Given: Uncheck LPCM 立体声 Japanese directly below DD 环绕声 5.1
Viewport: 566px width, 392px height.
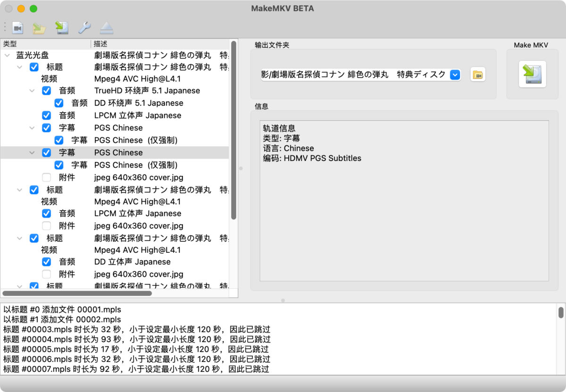Looking at the screenshot, I should [46, 116].
